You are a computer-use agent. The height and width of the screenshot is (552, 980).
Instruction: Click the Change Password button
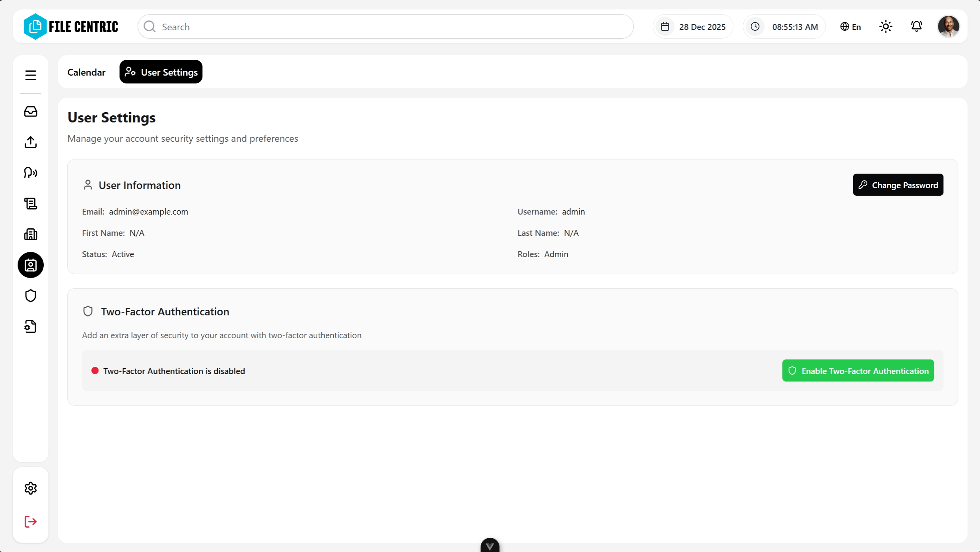tap(898, 185)
